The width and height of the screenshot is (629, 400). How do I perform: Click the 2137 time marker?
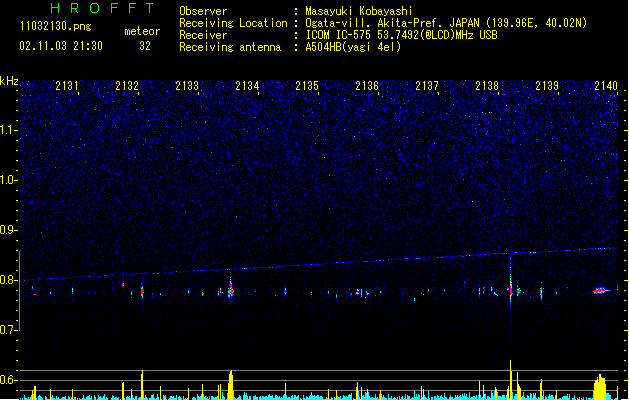(x=427, y=85)
